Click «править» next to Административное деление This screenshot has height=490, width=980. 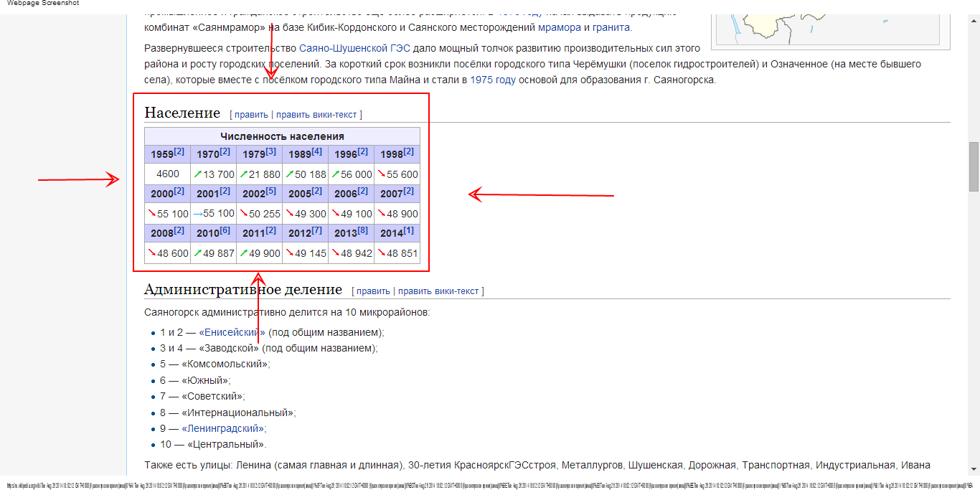(373, 291)
